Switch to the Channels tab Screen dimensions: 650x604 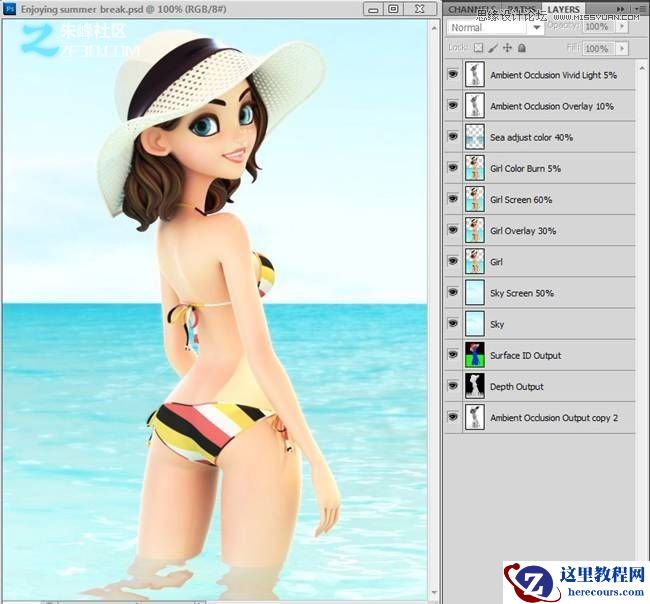pyautogui.click(x=472, y=9)
